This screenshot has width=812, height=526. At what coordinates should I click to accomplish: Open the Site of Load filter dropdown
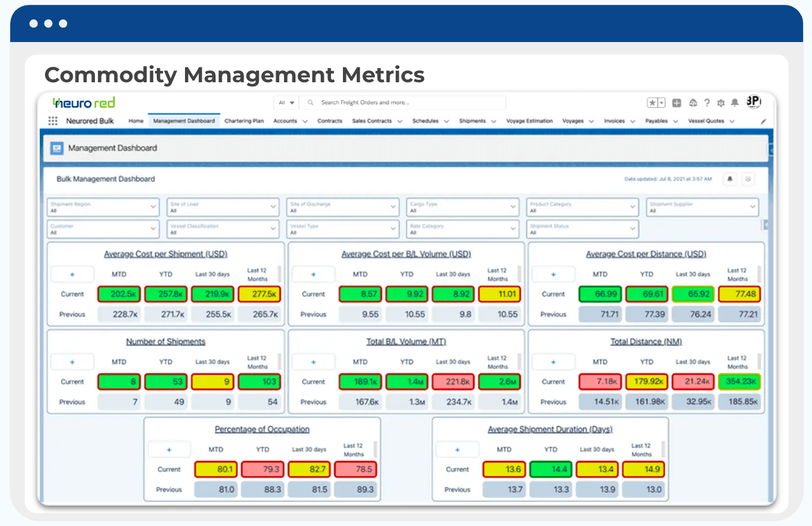coord(223,207)
